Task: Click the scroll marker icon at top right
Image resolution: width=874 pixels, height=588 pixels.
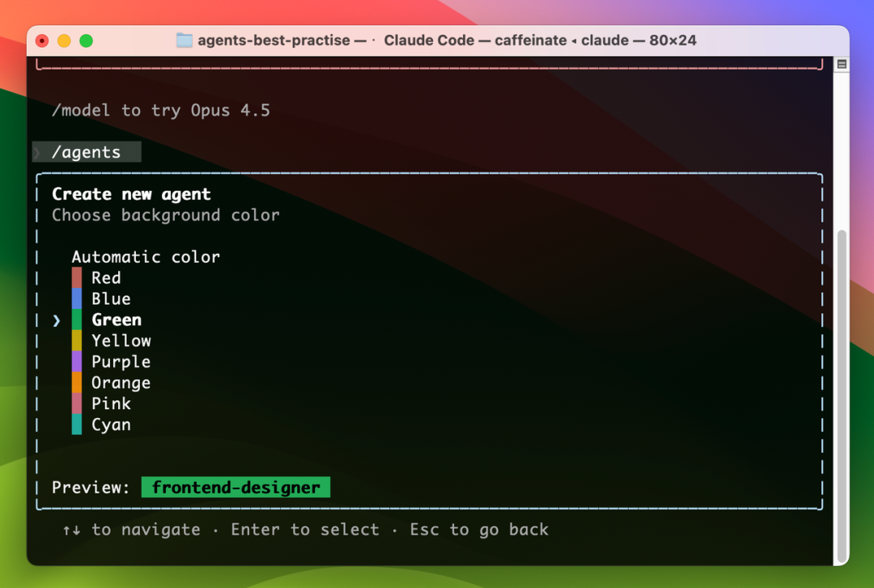Action: pyautogui.click(x=842, y=64)
